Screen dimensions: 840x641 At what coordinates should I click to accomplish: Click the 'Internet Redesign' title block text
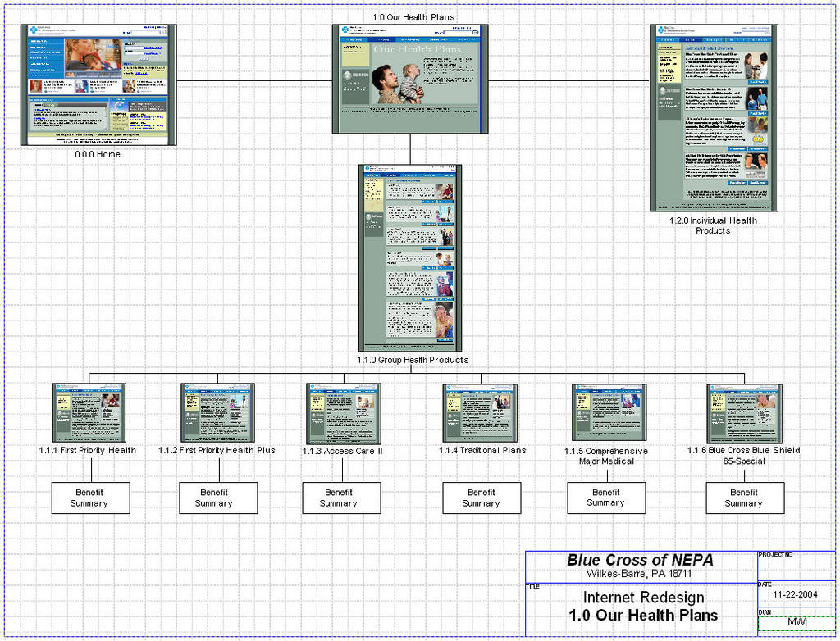coord(643,597)
